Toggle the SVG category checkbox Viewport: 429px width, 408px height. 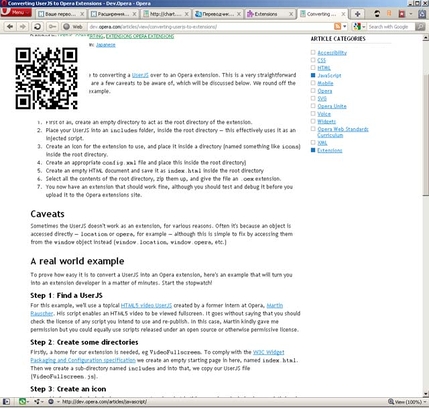tap(313, 98)
